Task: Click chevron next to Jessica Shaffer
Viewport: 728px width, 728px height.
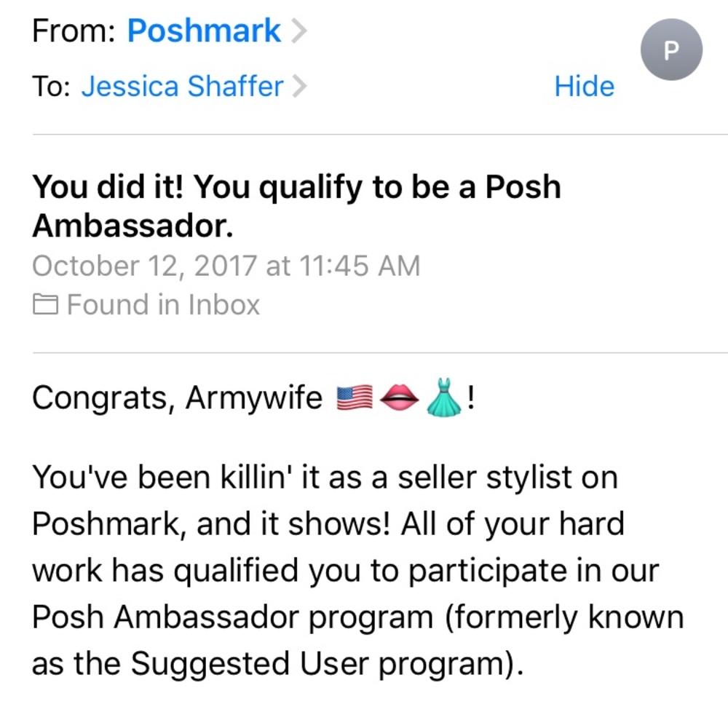Action: (x=299, y=87)
